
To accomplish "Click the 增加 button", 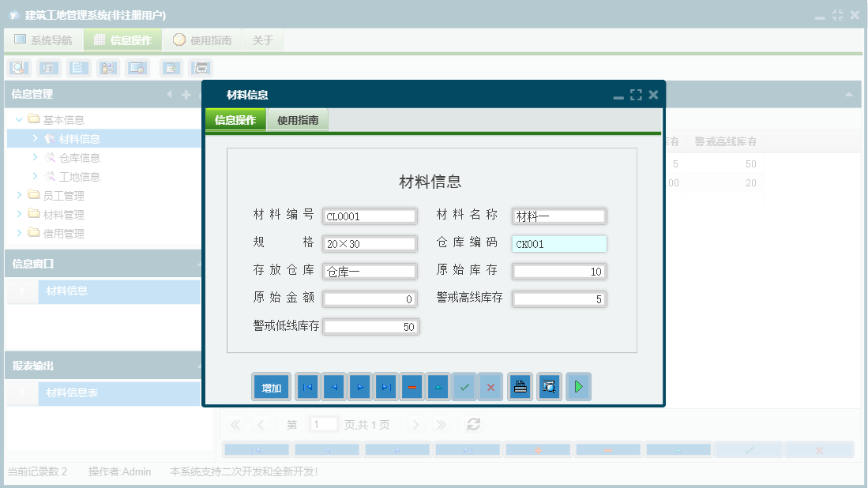I will (x=271, y=386).
